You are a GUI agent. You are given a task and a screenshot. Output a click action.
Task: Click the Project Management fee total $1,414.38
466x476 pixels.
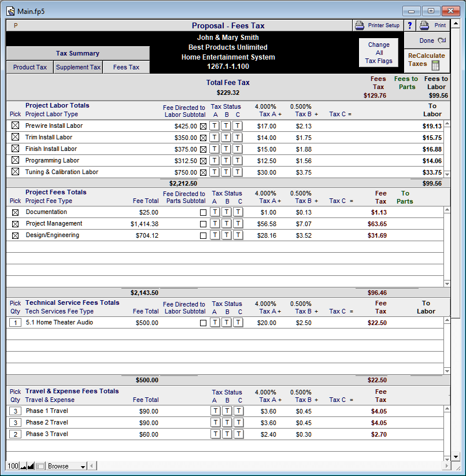[x=145, y=224]
